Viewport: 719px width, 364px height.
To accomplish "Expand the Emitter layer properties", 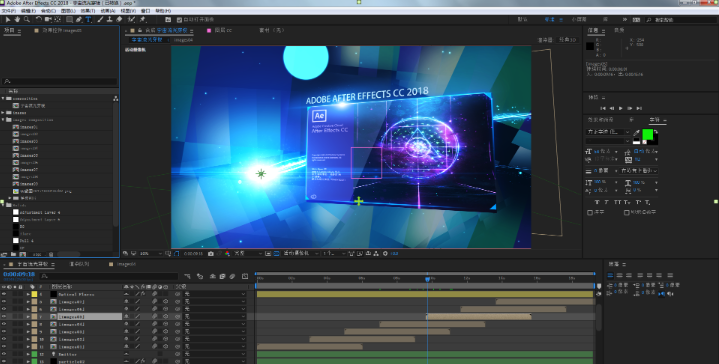I will 28,354.
